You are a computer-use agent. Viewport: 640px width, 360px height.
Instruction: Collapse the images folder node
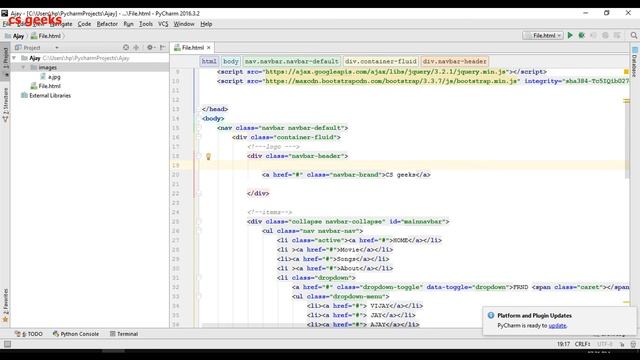23,68
